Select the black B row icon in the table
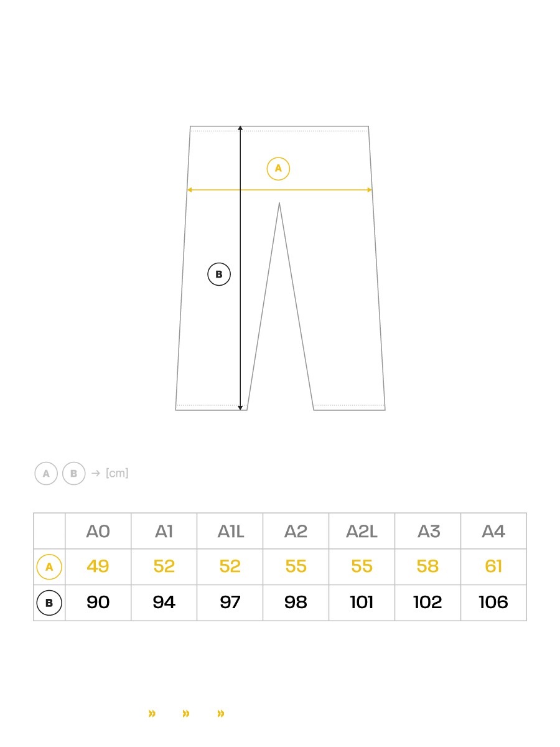 (49, 603)
